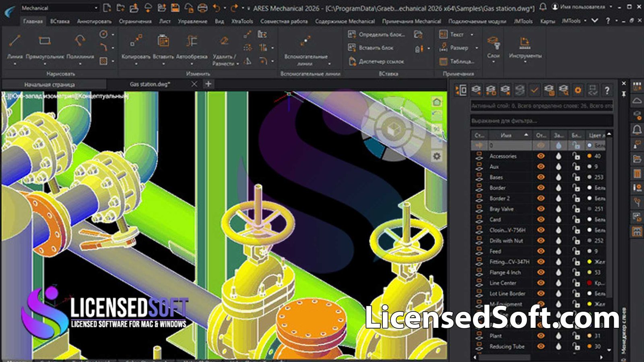Expand the Dimension (Размер) dropdown arrow

tap(477, 47)
